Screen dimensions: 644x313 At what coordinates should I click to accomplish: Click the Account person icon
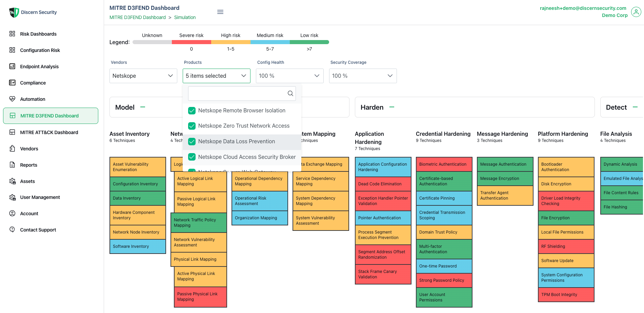click(12, 214)
